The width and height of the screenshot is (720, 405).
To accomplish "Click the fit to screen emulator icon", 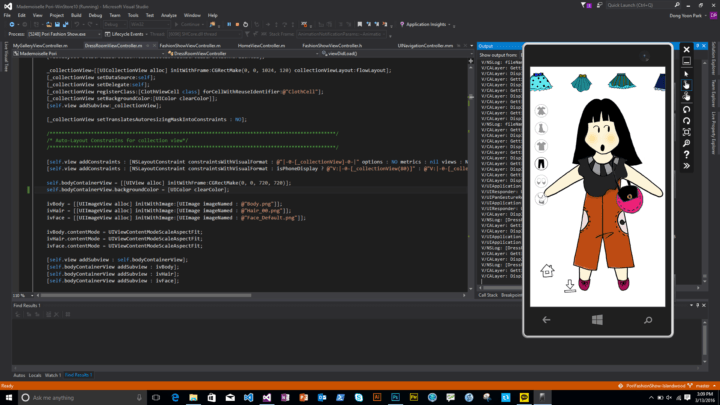I will point(686,132).
